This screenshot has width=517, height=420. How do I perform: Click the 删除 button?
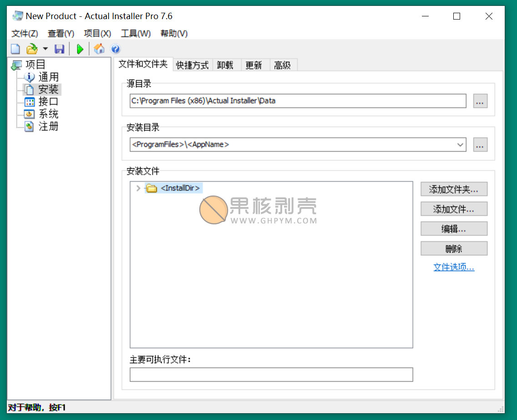tap(454, 248)
